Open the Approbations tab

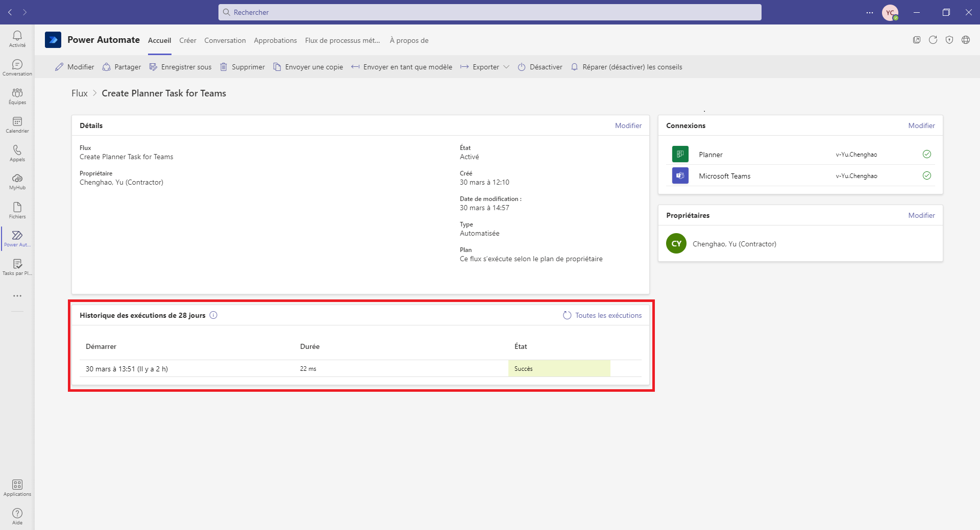(275, 40)
